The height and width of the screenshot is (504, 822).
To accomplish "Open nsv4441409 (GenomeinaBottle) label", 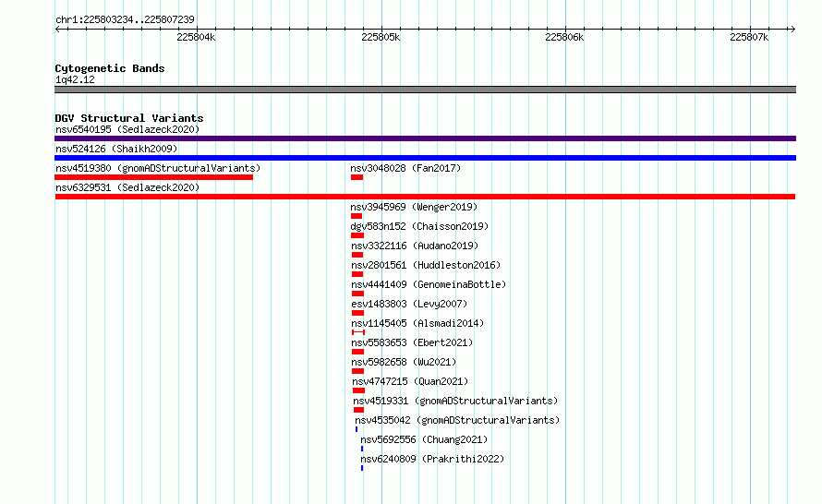I will (x=429, y=284).
